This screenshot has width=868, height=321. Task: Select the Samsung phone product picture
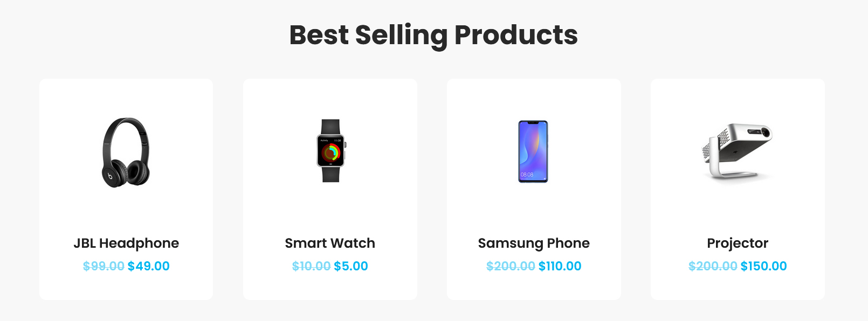(x=533, y=151)
